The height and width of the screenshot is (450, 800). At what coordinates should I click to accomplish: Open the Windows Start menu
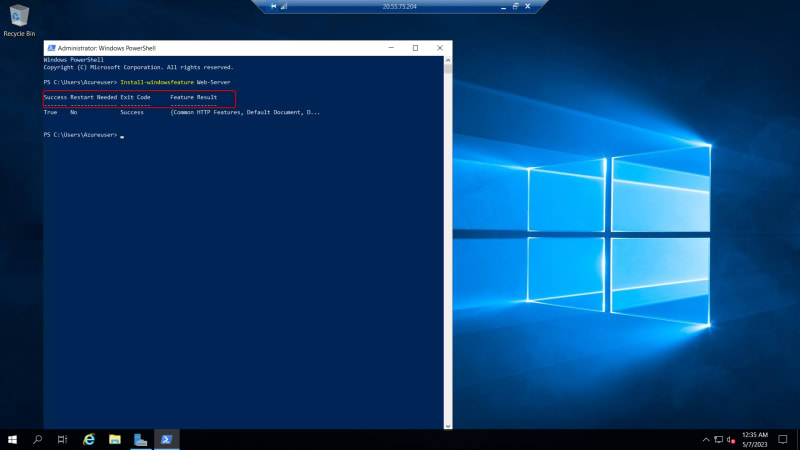12,439
